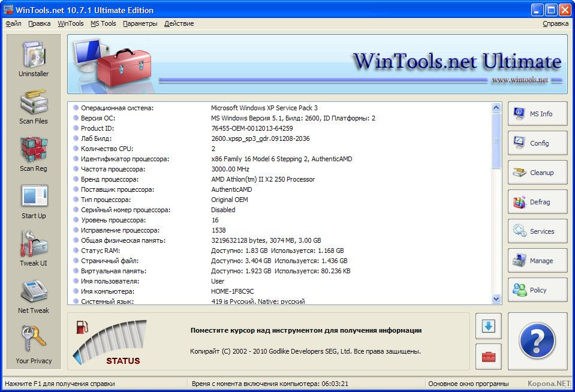
Task: Select the Страничный файл row
Action: 279,261
